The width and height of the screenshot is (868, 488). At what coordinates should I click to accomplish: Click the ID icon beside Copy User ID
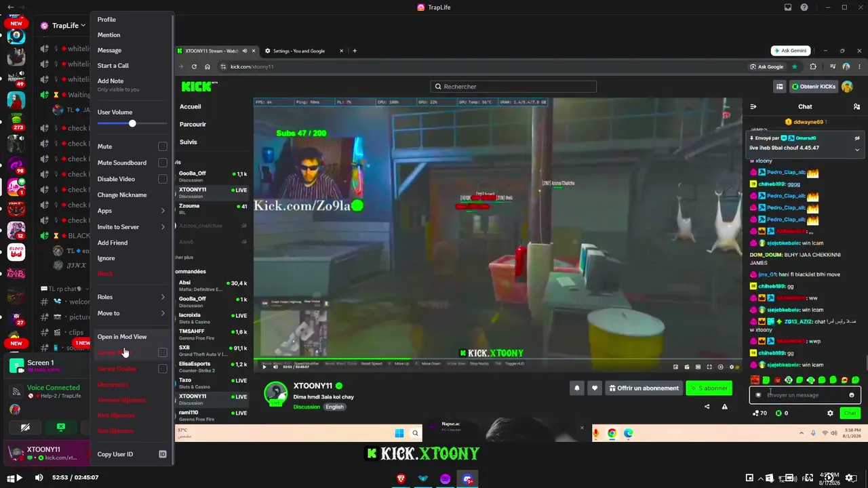point(163,454)
